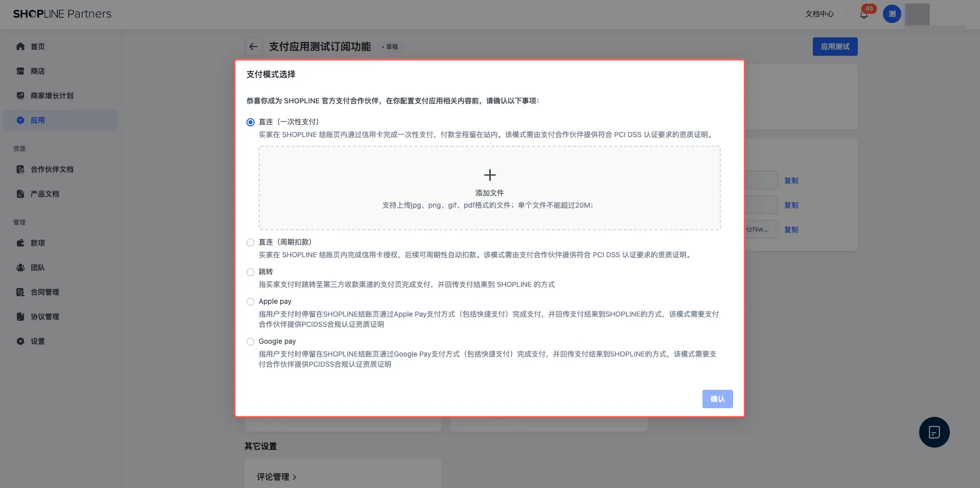Select the 跳转 radio option
This screenshot has height=488, width=980.
tap(250, 272)
